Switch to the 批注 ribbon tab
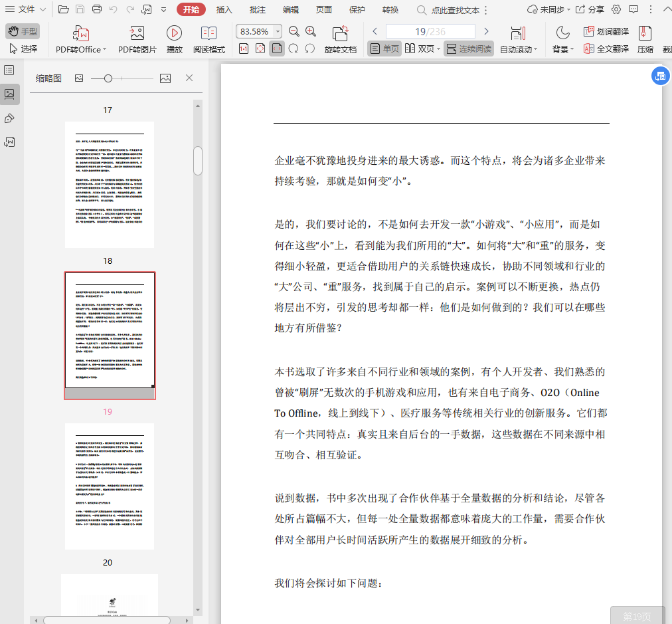672x624 pixels. point(257,10)
